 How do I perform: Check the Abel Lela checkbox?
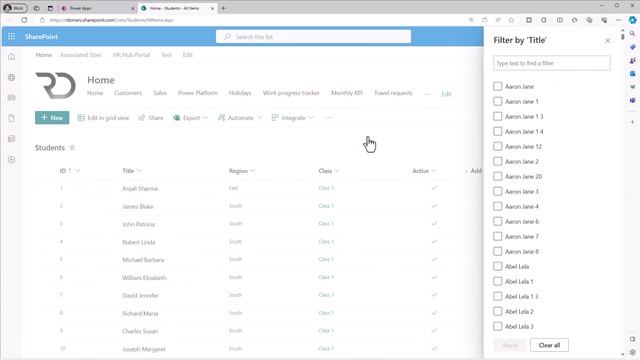pyautogui.click(x=497, y=266)
